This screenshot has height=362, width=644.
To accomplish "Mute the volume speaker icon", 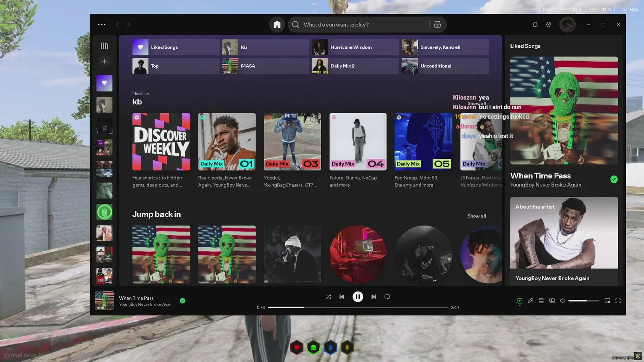I will [x=562, y=301].
